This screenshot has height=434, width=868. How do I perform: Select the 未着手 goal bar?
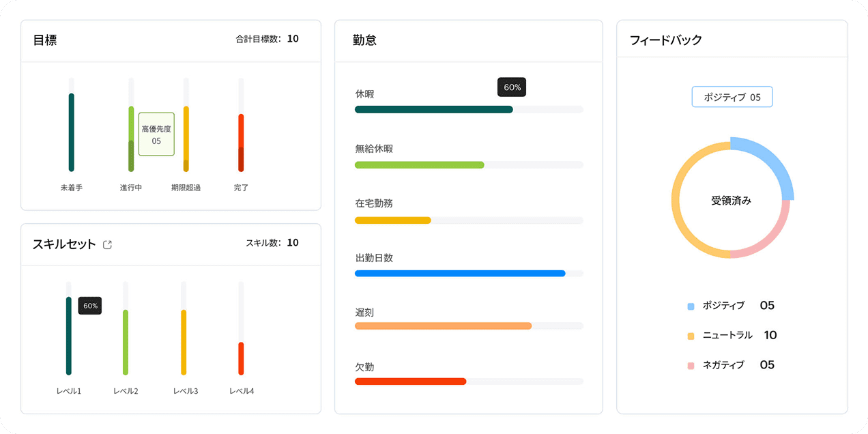click(x=71, y=132)
